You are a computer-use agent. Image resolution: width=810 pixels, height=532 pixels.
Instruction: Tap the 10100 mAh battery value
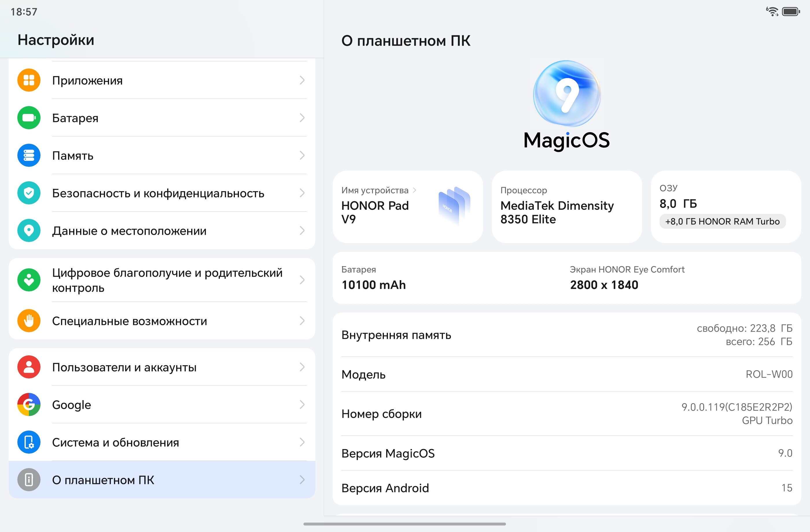pos(374,285)
